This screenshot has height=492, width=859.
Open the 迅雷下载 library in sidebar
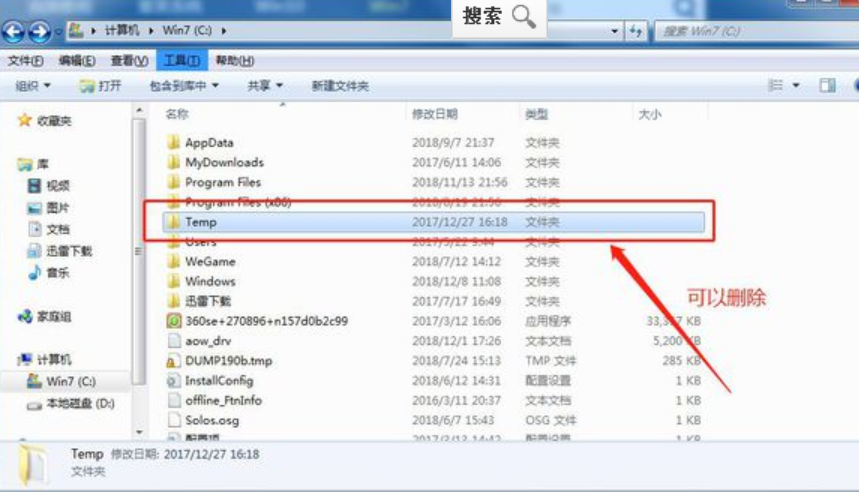click(x=60, y=251)
